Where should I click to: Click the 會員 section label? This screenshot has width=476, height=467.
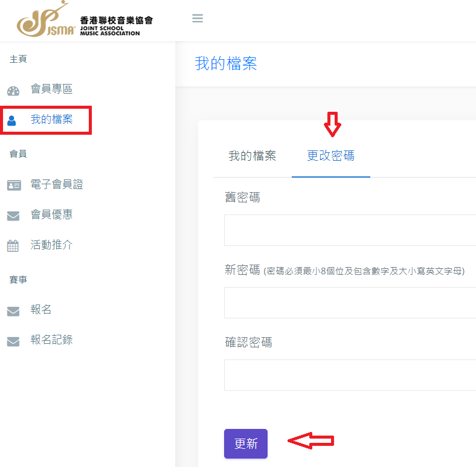click(x=18, y=154)
